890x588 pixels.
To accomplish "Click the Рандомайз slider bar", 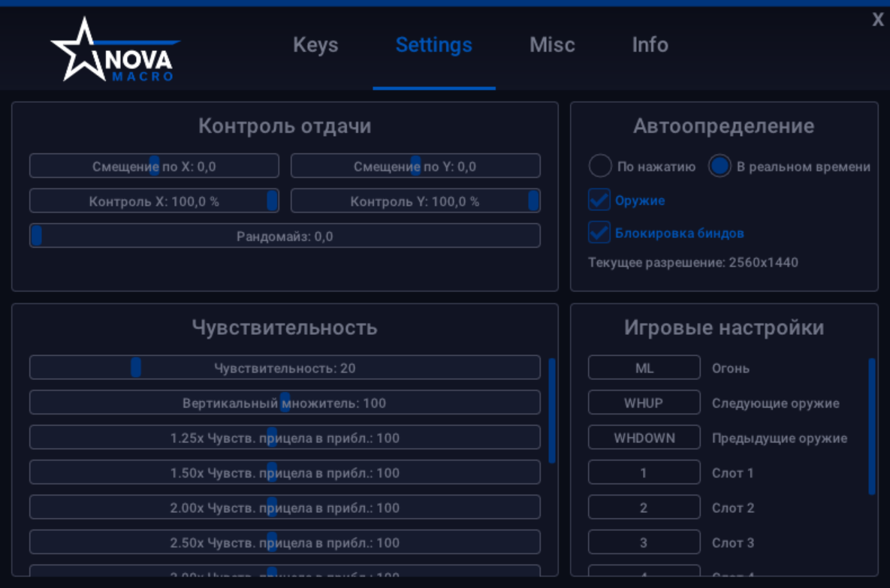I will tap(285, 236).
